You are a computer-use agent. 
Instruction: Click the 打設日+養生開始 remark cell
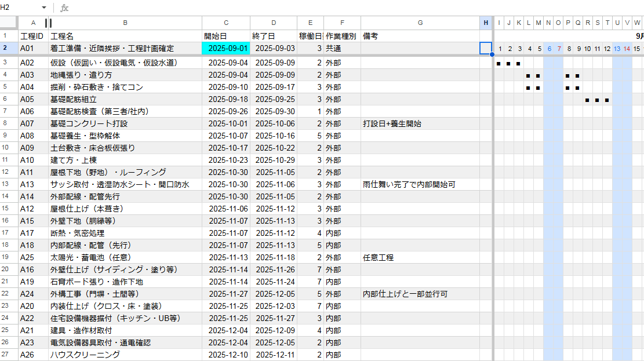pyautogui.click(x=420, y=123)
